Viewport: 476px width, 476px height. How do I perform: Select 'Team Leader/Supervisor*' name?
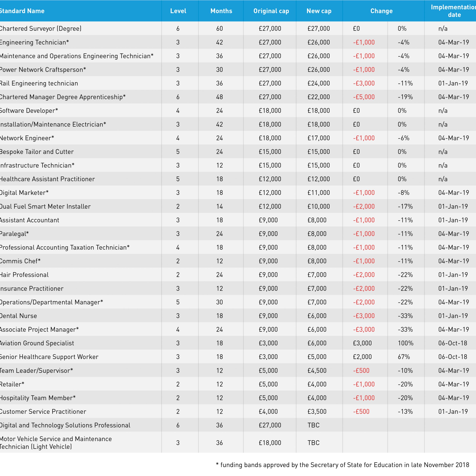point(36,371)
